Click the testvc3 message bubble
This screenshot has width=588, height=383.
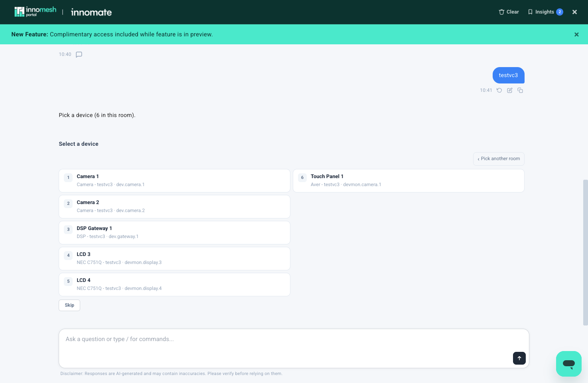[508, 75]
